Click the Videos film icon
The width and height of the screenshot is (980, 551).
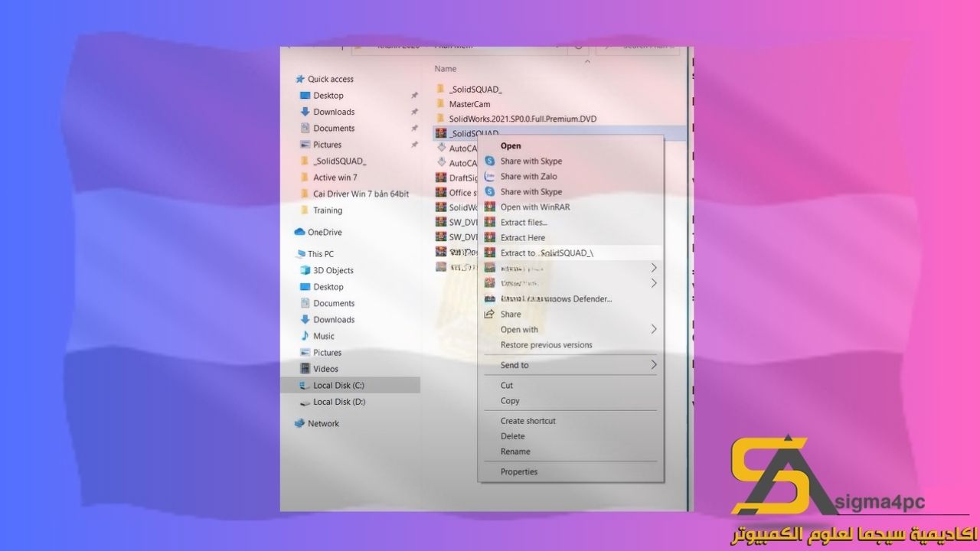click(305, 369)
